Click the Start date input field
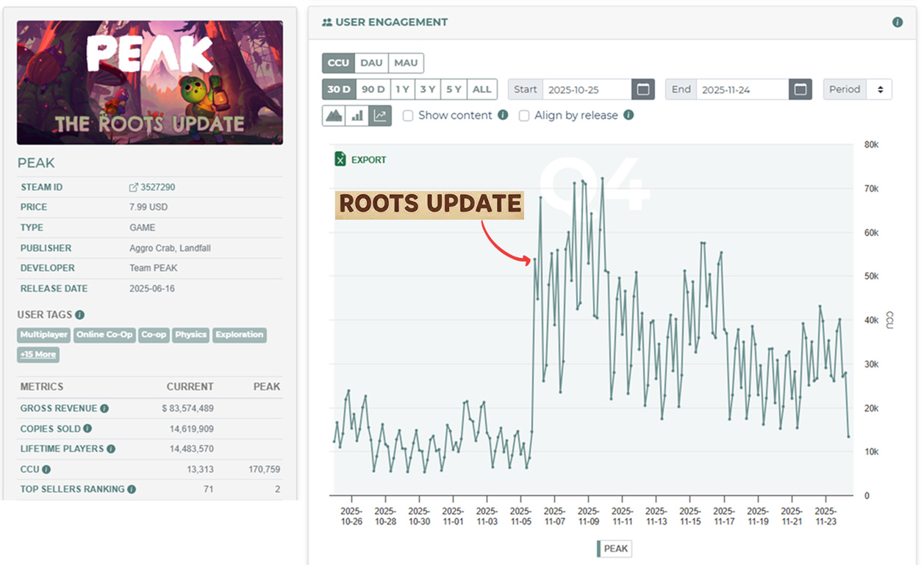The image size is (924, 565). [587, 90]
